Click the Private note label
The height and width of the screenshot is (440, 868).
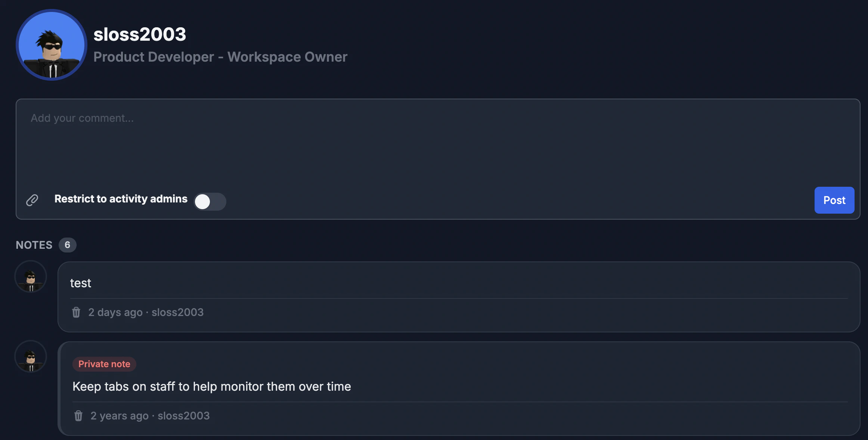point(104,364)
